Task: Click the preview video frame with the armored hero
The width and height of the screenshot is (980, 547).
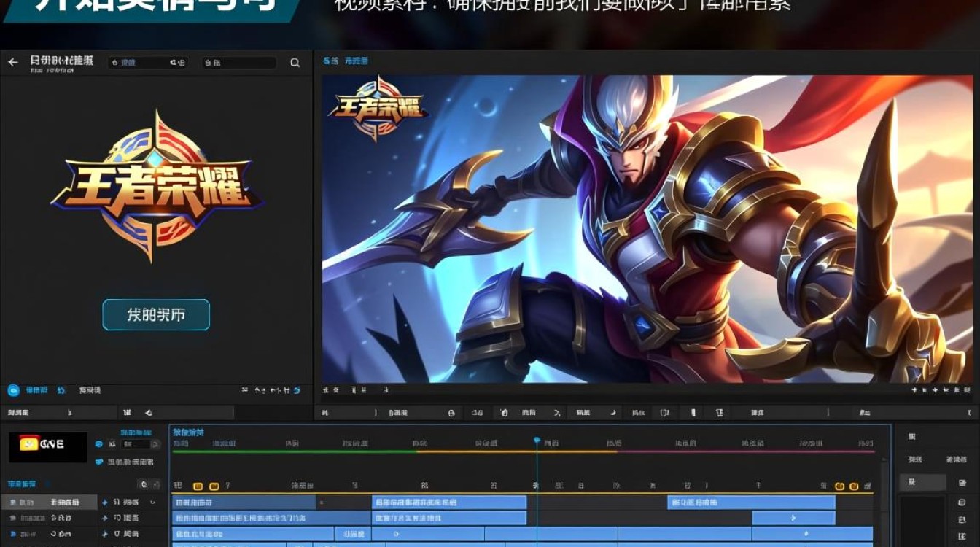Action: tap(647, 229)
